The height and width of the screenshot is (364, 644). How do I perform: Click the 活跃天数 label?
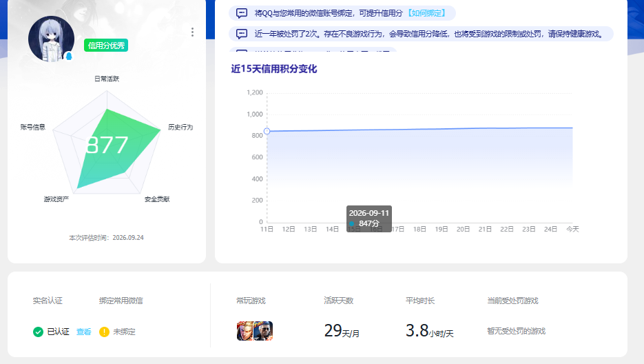tap(338, 301)
